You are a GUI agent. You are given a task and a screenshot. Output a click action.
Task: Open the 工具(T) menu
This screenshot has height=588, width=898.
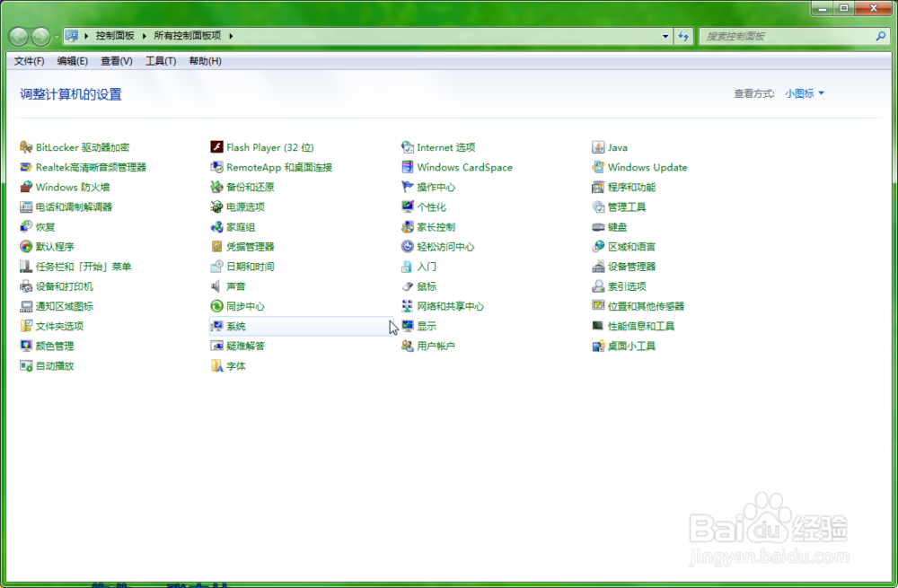point(161,60)
